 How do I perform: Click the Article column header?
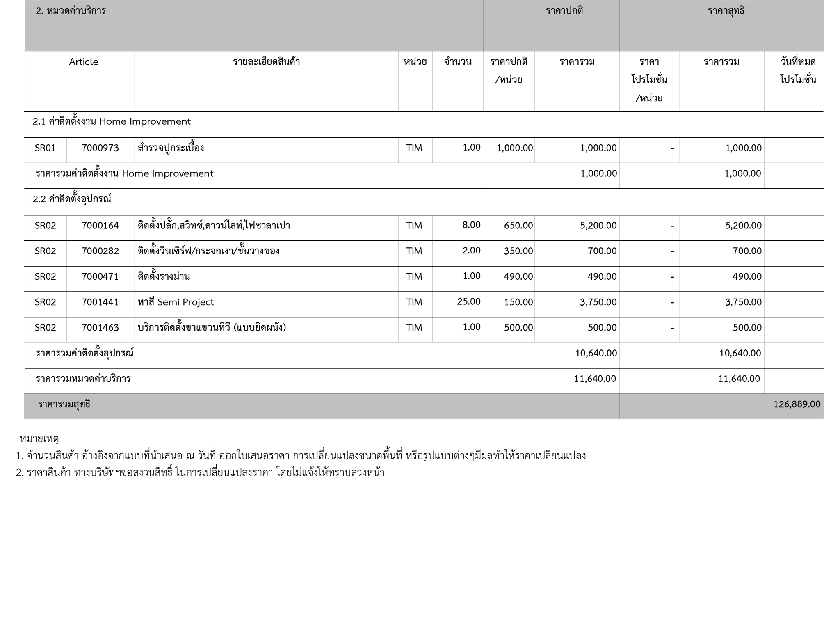[x=83, y=62]
